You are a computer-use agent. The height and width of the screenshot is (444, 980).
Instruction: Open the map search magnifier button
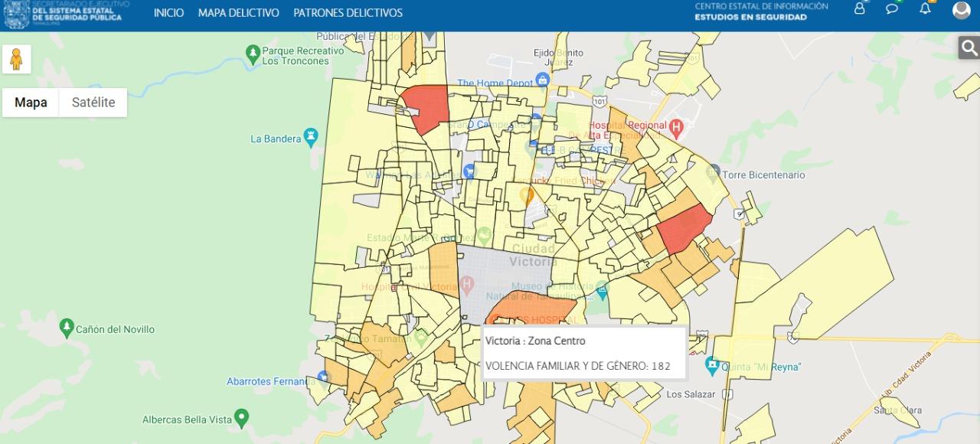click(969, 48)
